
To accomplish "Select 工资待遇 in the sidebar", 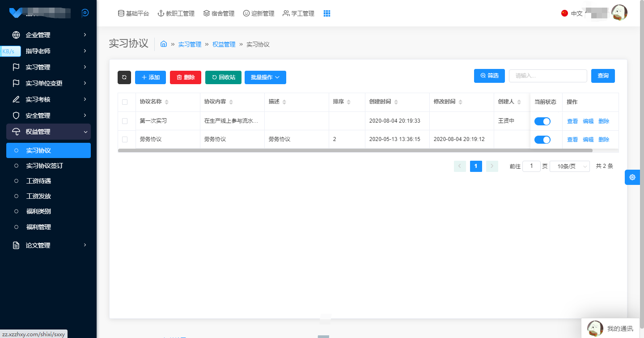I will 38,181.
